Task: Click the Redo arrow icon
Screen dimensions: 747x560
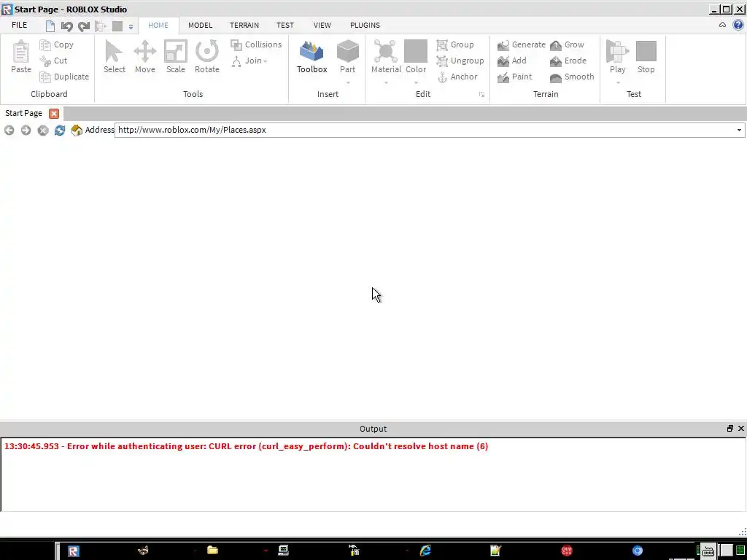Action: (84, 26)
